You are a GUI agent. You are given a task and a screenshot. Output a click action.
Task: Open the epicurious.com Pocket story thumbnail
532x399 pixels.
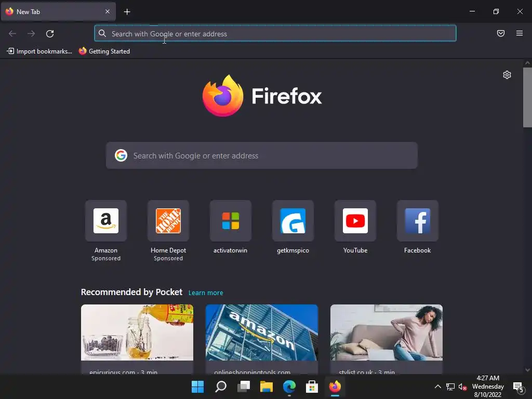point(137,332)
